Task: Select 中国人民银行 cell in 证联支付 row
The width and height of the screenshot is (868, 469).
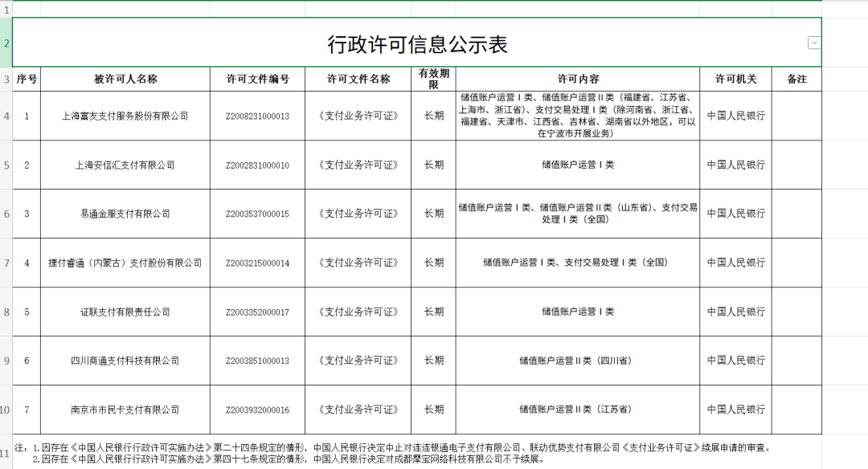Action: coord(735,312)
